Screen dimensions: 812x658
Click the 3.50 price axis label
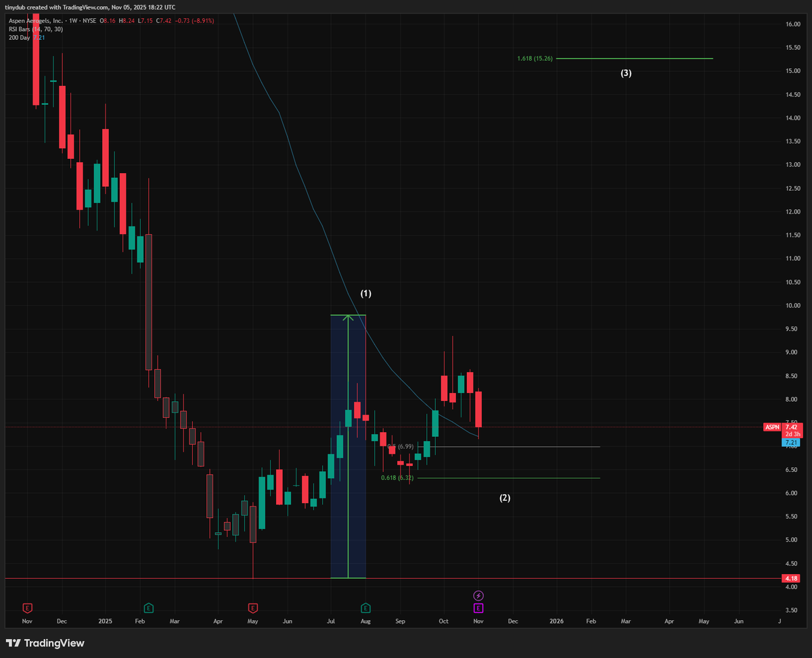pos(792,610)
